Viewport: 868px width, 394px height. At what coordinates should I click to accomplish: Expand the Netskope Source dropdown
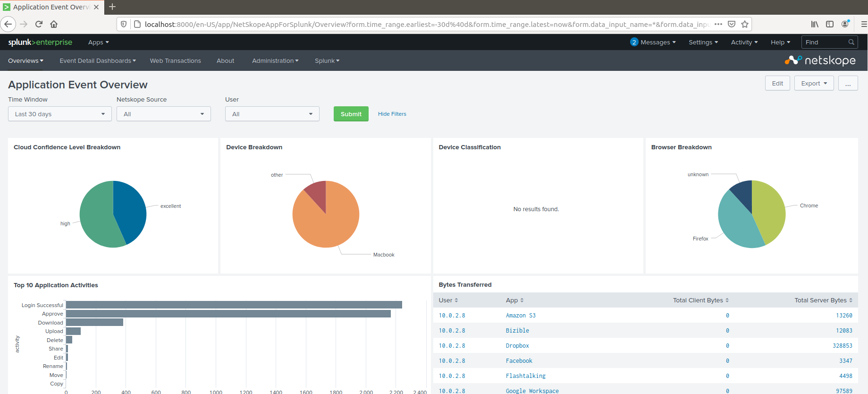(x=164, y=114)
